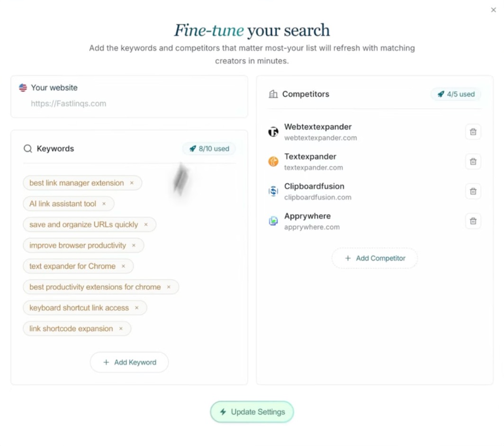Remove Clipboardfusion using its trash icon
The height and width of the screenshot is (446, 504).
click(473, 191)
